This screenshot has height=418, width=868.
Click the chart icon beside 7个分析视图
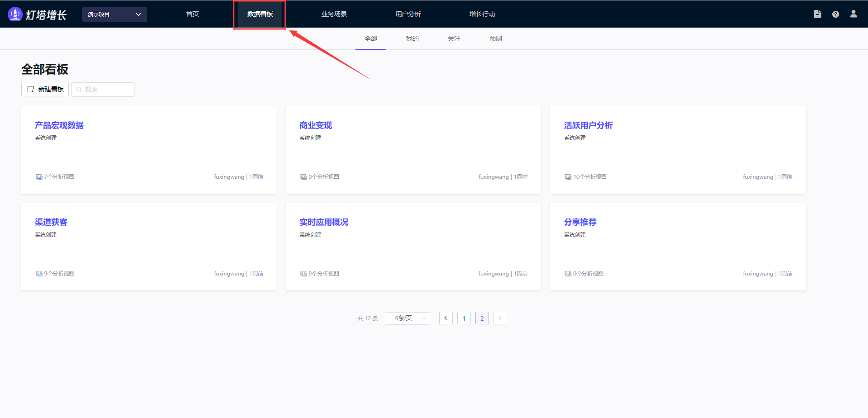(39, 177)
